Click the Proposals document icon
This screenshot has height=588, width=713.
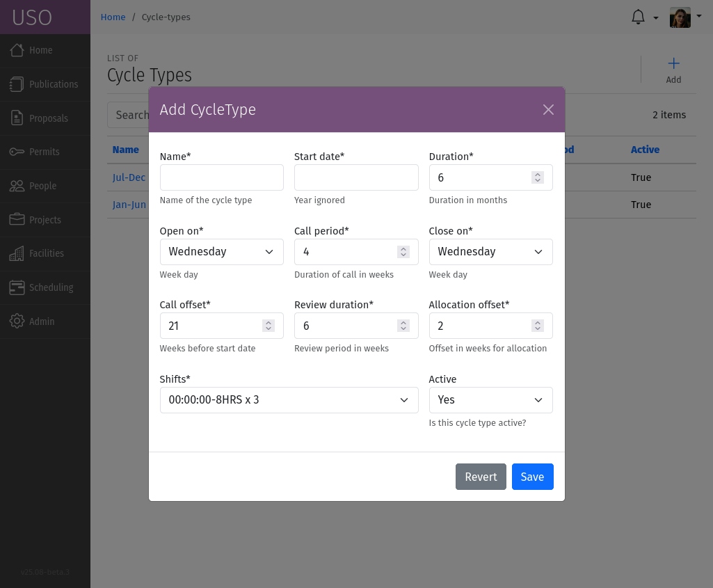tap(17, 118)
